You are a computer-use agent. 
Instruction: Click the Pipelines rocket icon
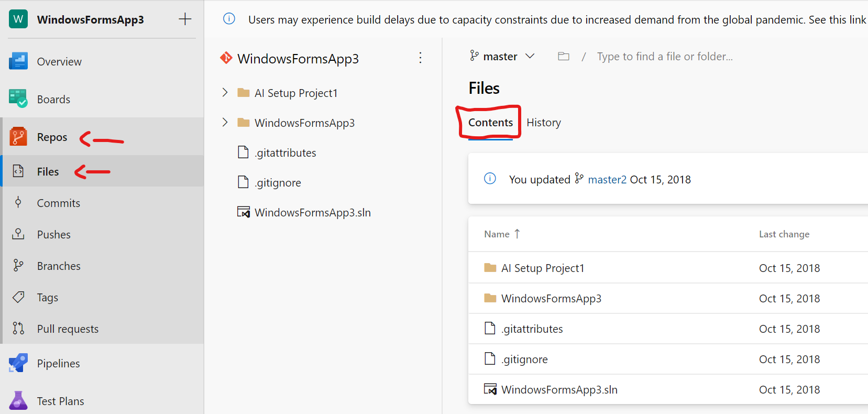coord(18,363)
